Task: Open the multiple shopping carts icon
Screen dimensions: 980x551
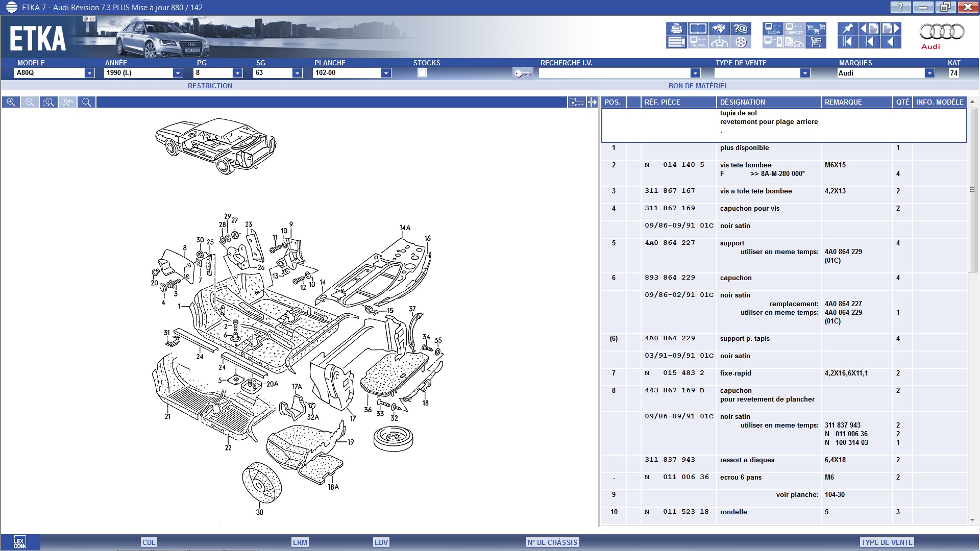Action: point(816,29)
